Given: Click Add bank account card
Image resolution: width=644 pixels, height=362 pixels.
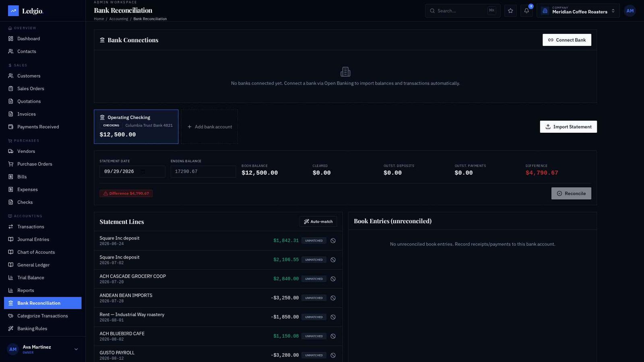Looking at the screenshot, I should pos(209,127).
